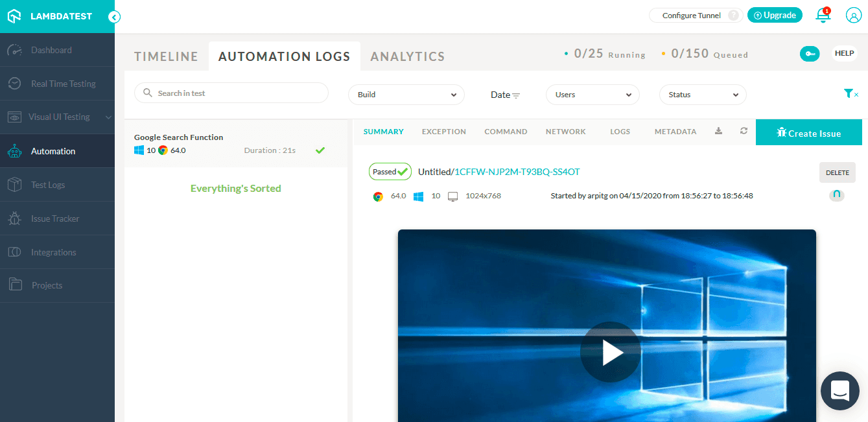Open the Users dropdown
The height and width of the screenshot is (422, 868).
592,95
